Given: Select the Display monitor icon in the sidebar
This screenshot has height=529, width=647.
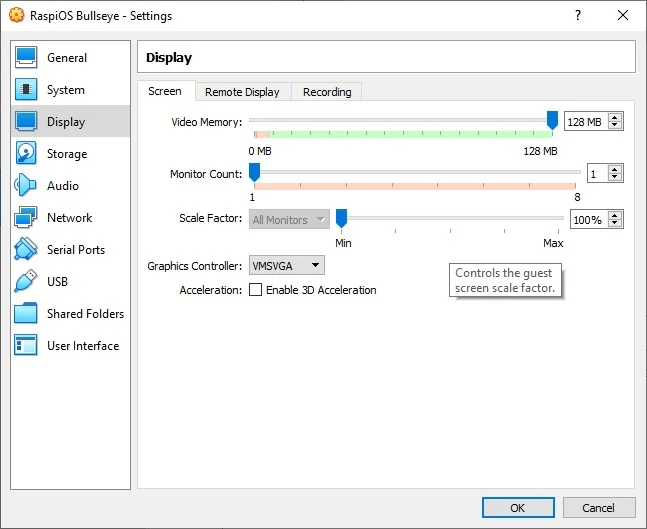Looking at the screenshot, I should click(26, 121).
